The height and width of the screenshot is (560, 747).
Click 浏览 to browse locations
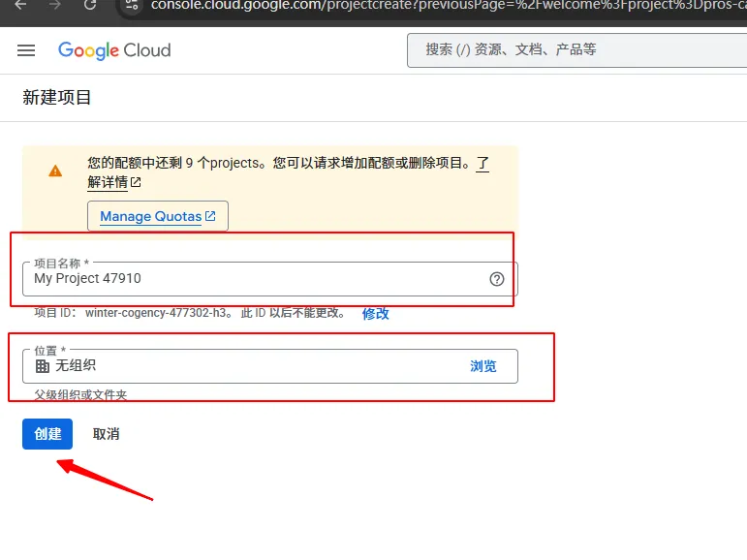pyautogui.click(x=483, y=366)
